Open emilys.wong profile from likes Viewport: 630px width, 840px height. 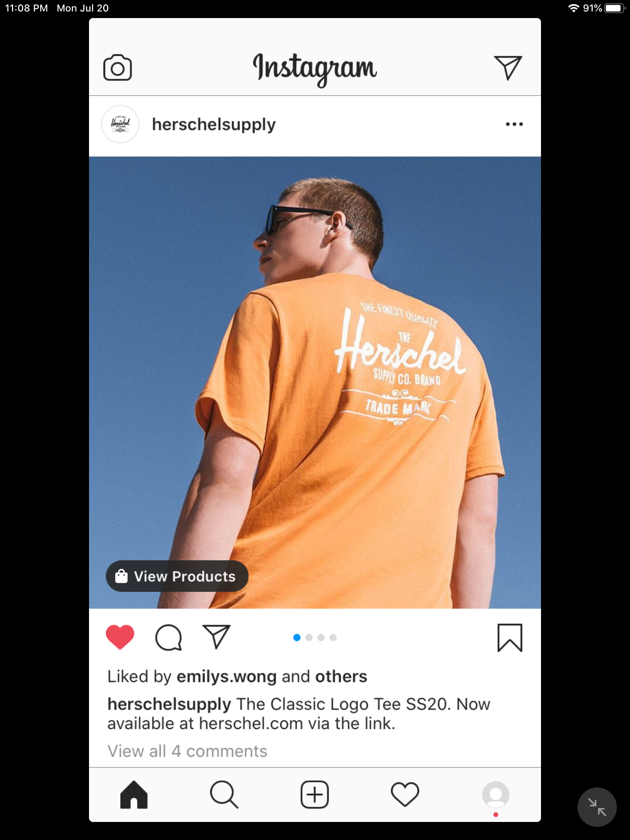coord(226,677)
